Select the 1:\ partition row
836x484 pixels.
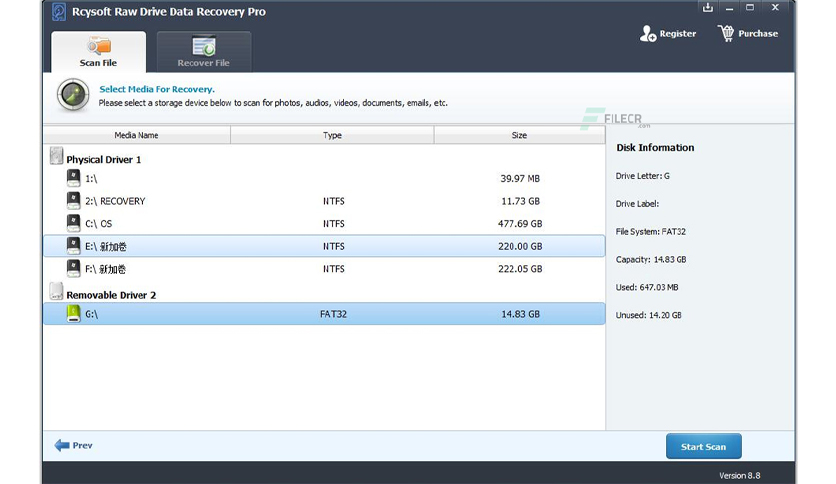[324, 179]
